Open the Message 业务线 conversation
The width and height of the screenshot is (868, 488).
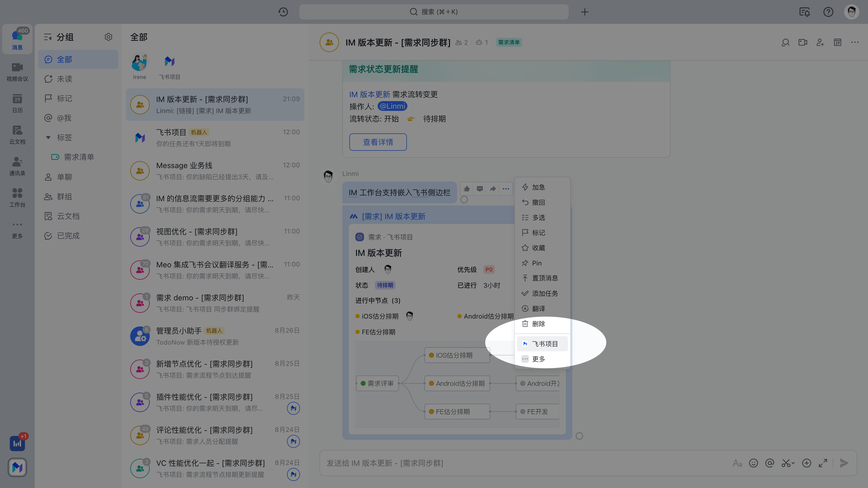215,171
